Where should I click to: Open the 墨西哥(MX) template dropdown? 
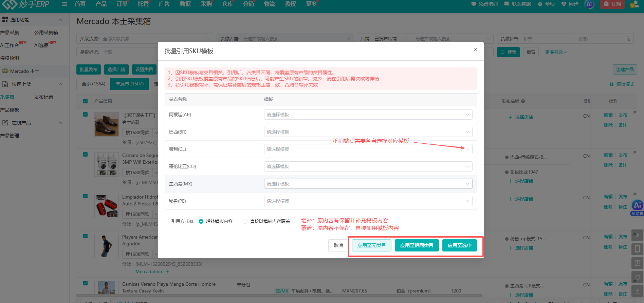(x=368, y=184)
